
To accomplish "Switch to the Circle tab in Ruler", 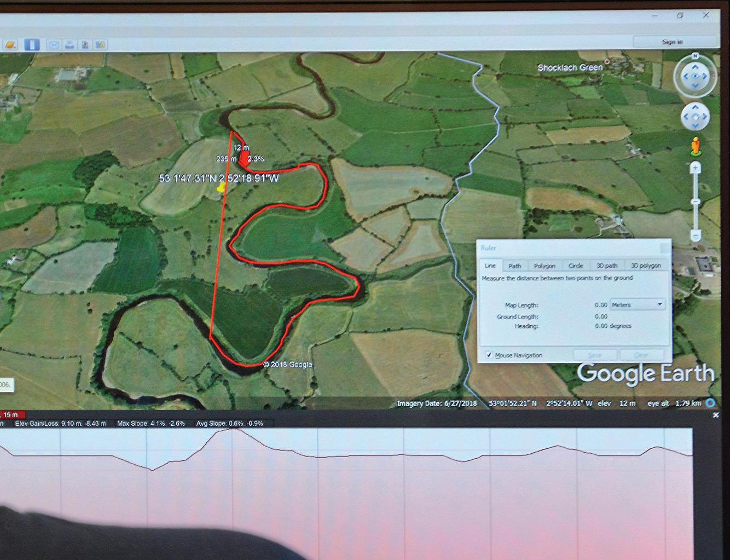I will 576,266.
